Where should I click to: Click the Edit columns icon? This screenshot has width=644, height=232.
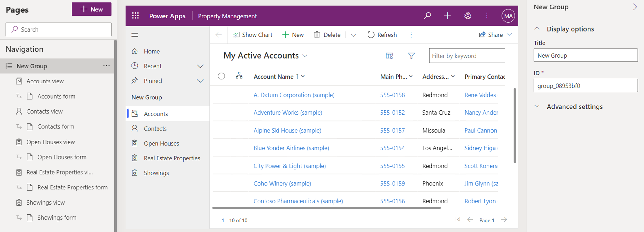[389, 56]
